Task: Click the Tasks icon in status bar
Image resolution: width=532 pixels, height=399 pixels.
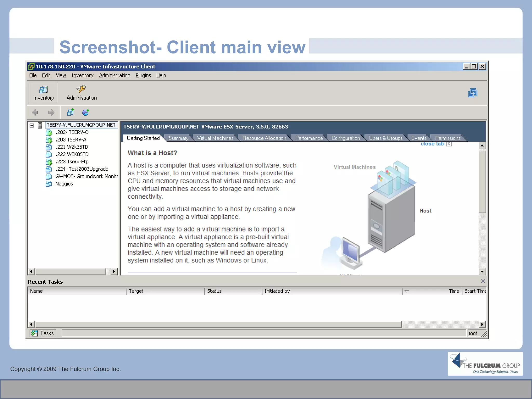Action: (x=34, y=333)
